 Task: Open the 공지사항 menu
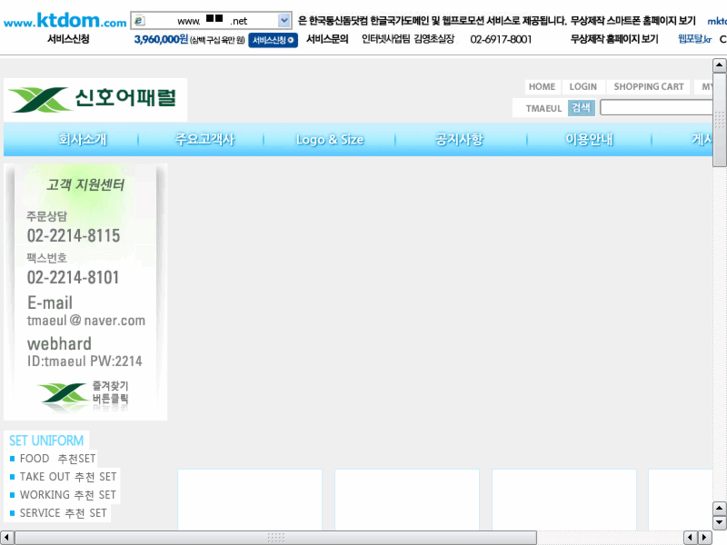[x=459, y=139]
